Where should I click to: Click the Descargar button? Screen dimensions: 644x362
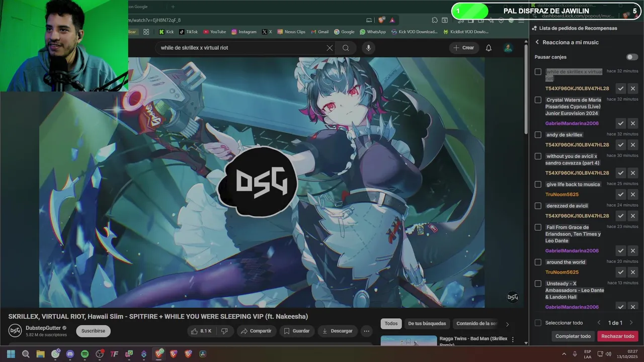coord(337,331)
